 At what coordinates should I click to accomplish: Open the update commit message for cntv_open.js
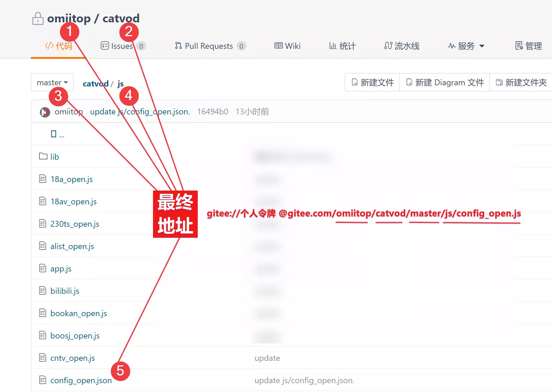[267, 358]
